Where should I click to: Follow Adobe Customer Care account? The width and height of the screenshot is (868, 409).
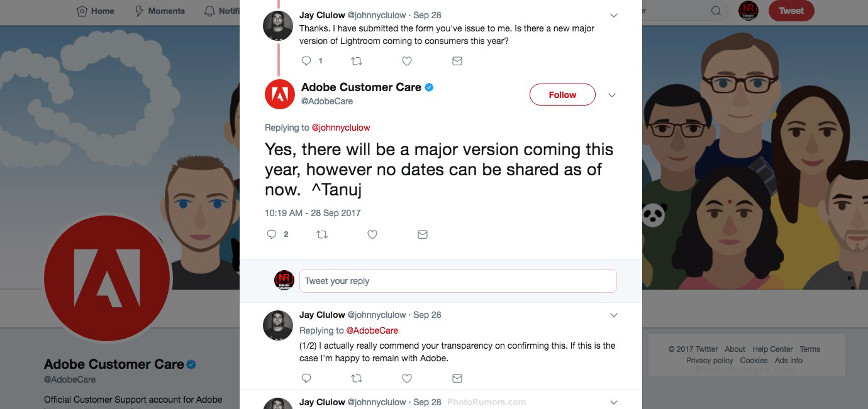point(562,95)
